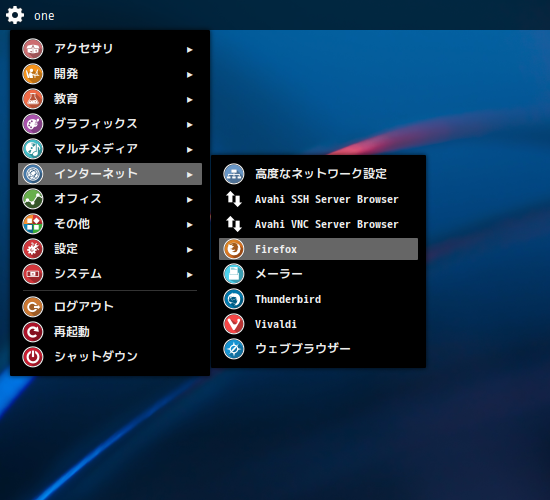This screenshot has height=500, width=550.
Task: Expand the 設定 submenu arrow
Action: (x=190, y=250)
